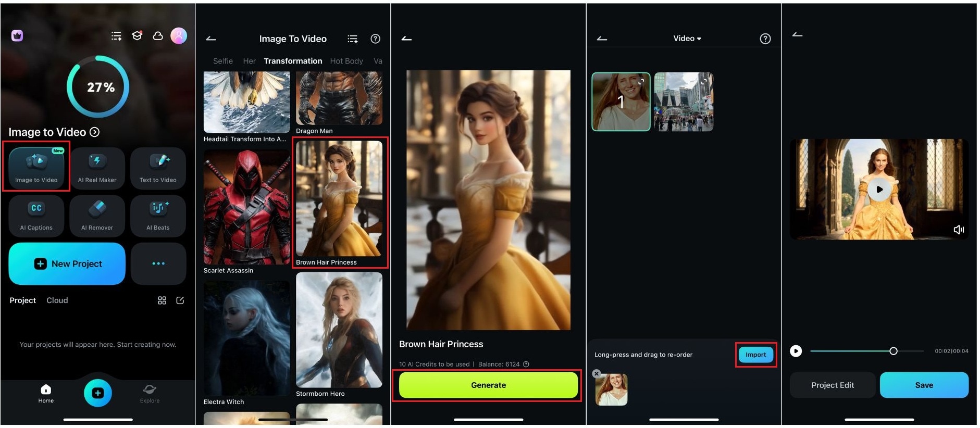Open the Video media type dropdown
Screen dimensions: 980x428
pyautogui.click(x=687, y=39)
